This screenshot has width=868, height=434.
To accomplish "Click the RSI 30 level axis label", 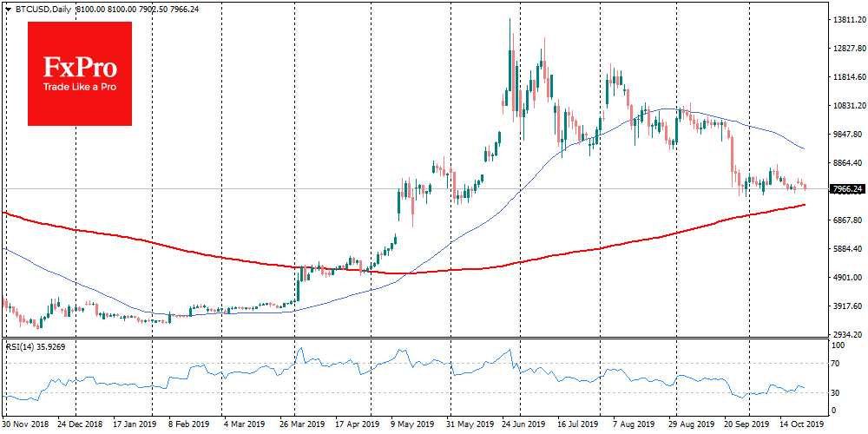I will tap(838, 392).
